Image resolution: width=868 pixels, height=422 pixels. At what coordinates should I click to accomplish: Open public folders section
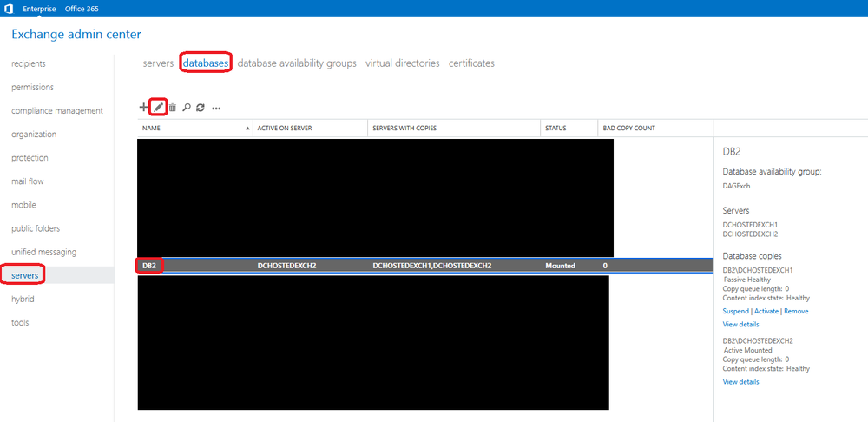36,228
